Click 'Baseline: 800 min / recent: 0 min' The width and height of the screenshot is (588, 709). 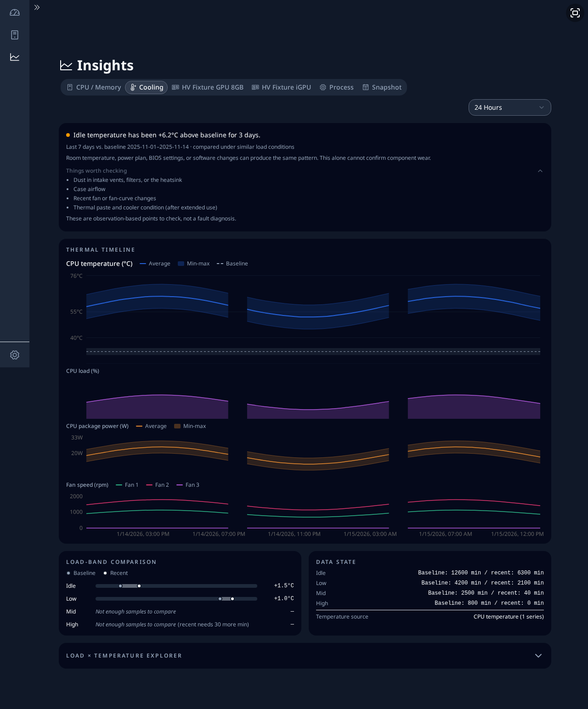tap(489, 603)
